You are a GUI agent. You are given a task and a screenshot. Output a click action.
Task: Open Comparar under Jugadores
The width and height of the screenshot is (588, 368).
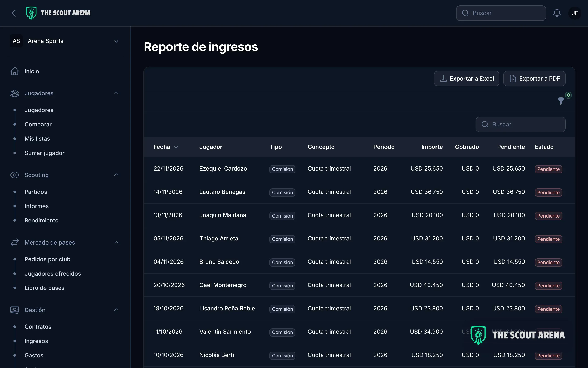(x=38, y=124)
